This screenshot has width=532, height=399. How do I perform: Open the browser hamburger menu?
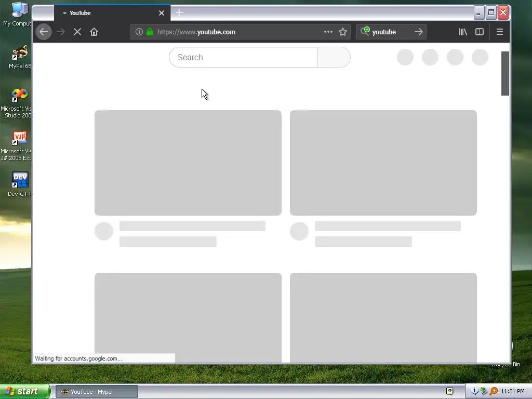point(500,32)
